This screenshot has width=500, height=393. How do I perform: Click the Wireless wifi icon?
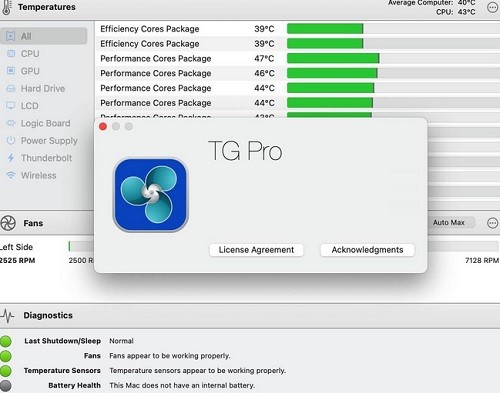pos(11,175)
